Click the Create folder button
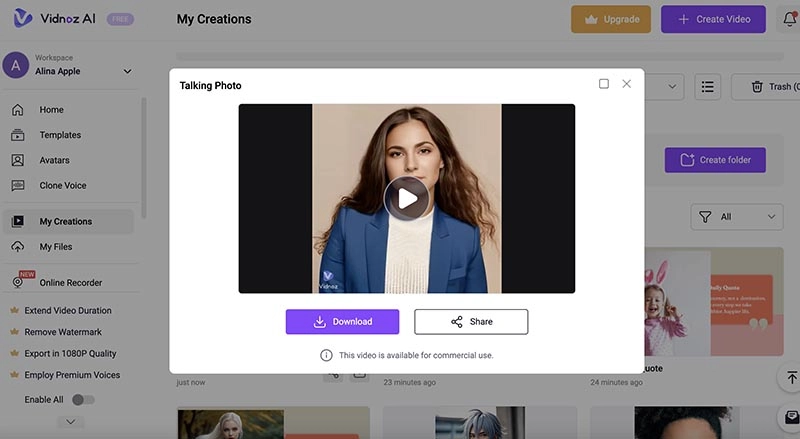800x439 pixels. [x=714, y=160]
